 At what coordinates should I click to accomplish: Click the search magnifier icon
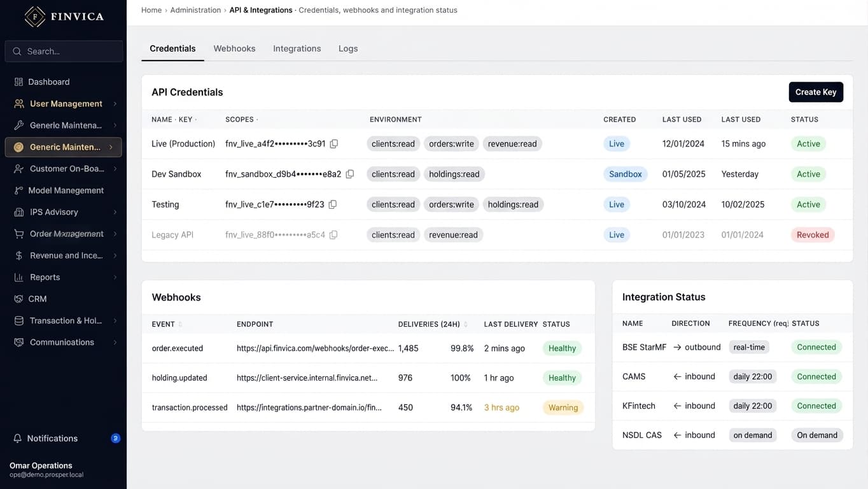[x=17, y=51]
